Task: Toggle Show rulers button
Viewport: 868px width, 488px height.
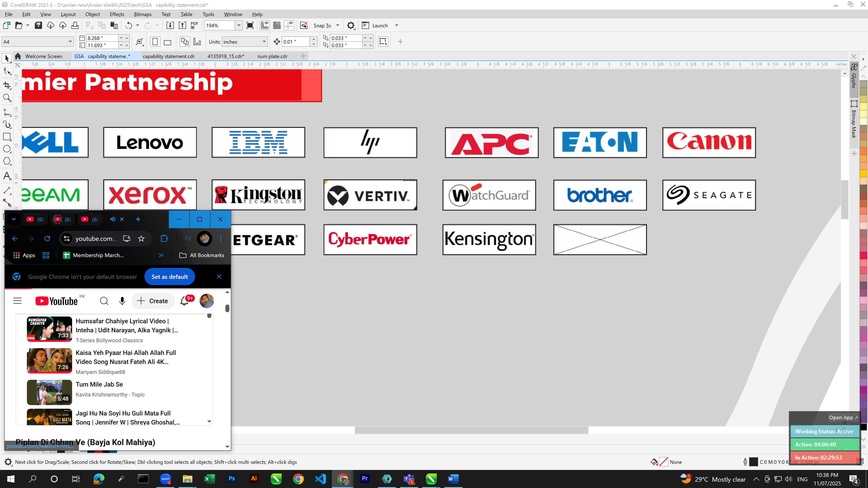Action: coord(264,25)
